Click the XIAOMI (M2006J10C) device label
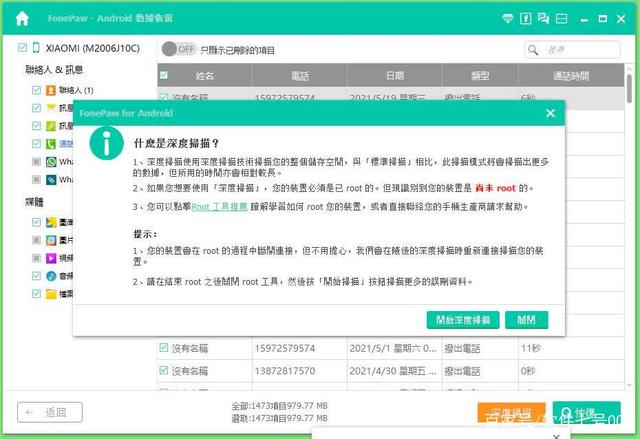640x439 pixels. tap(93, 48)
